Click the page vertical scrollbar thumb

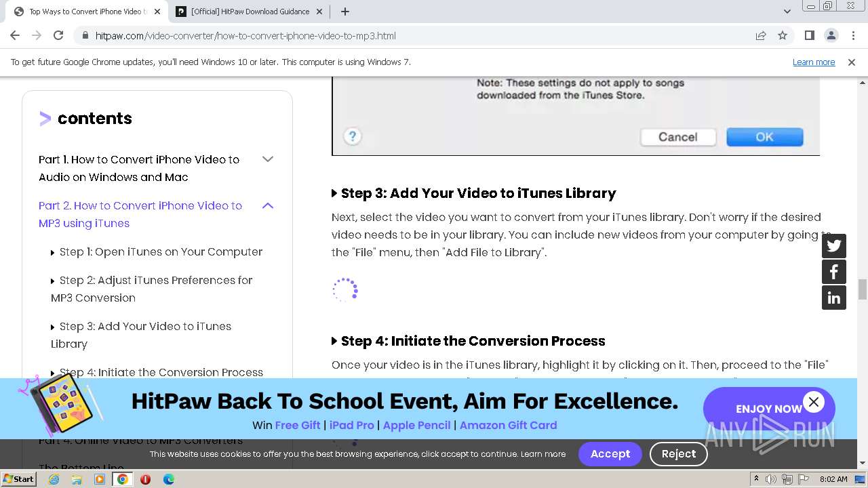pyautogui.click(x=863, y=289)
